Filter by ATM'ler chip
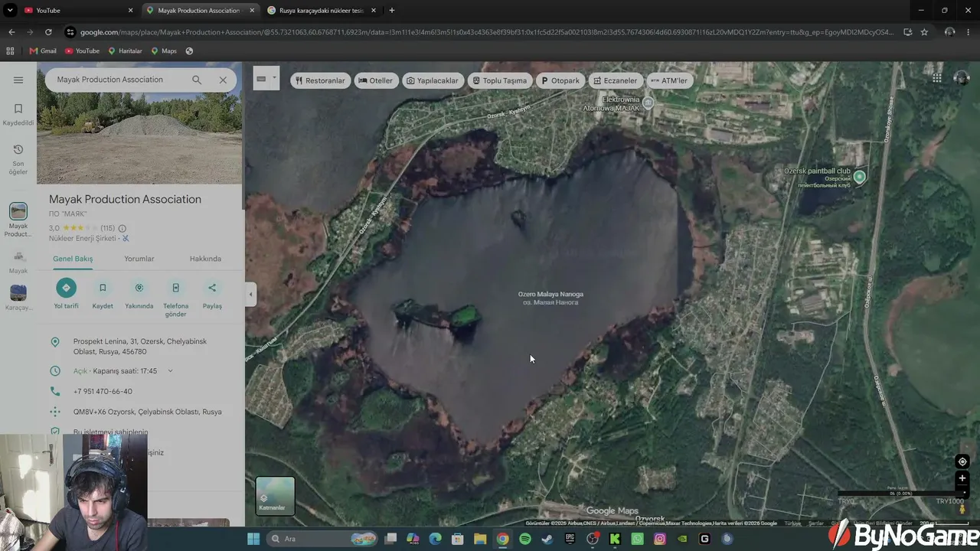 [668, 80]
